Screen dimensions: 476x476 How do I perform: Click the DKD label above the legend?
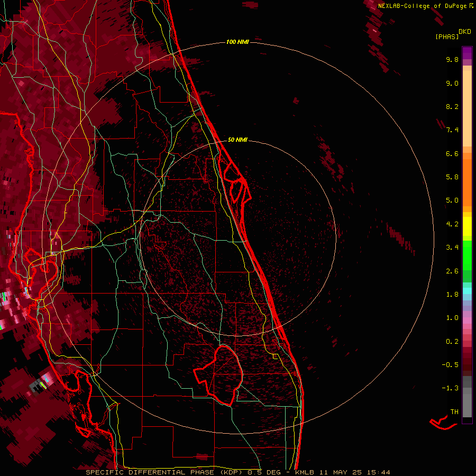(x=465, y=32)
